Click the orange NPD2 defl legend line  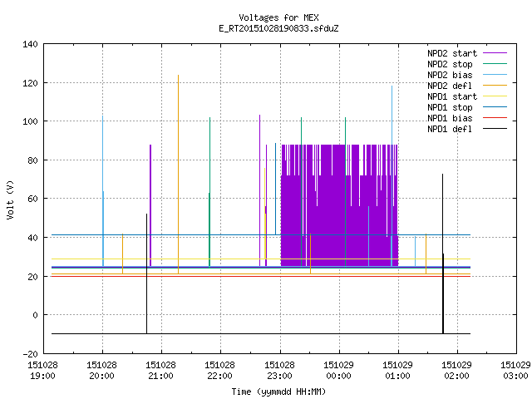pyautogui.click(x=495, y=85)
